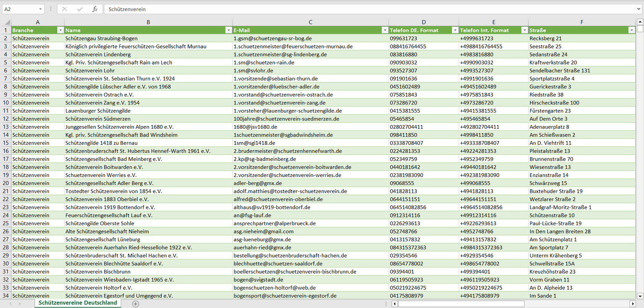Click the Insert Function fx icon
The width and height of the screenshot is (644, 308).
pyautogui.click(x=94, y=9)
